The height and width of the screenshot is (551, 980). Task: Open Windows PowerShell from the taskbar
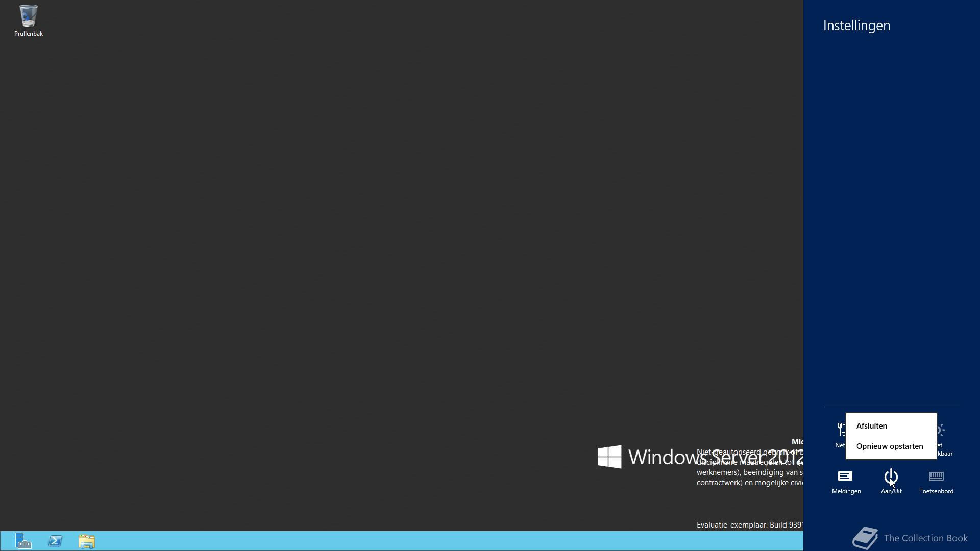click(x=55, y=541)
